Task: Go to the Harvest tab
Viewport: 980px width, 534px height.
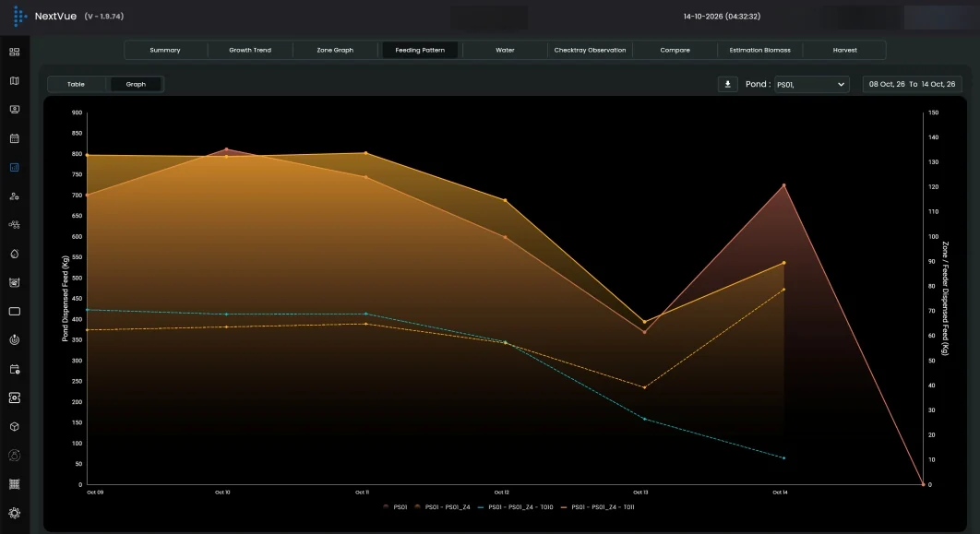Action: tap(845, 50)
